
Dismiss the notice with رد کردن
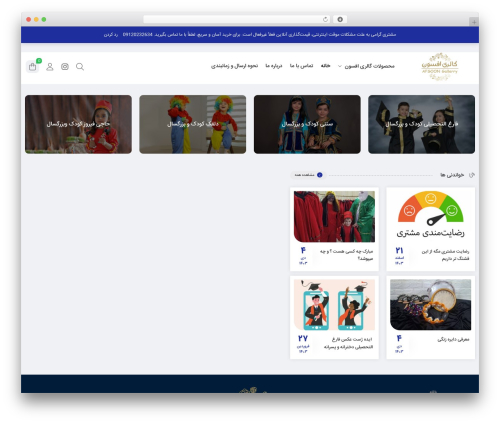coord(111,35)
